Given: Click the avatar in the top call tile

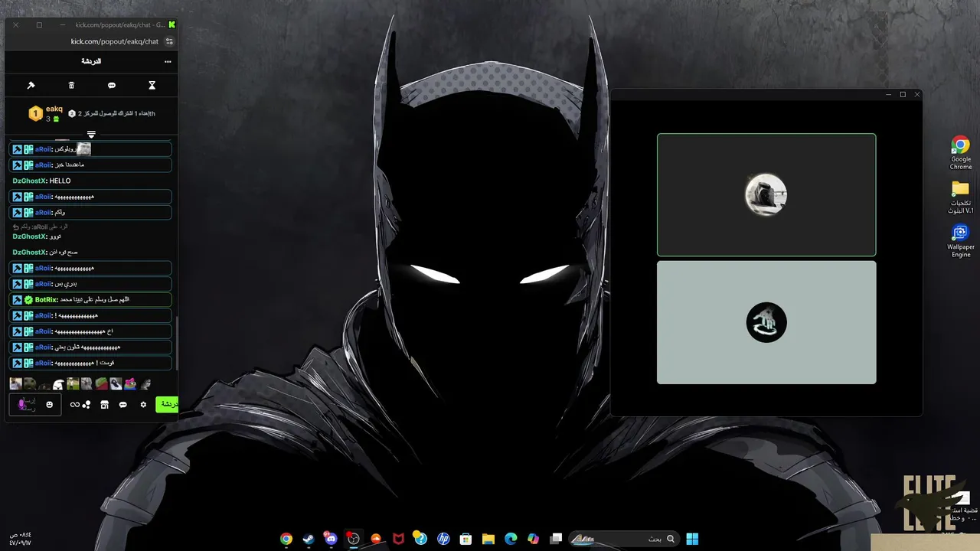Looking at the screenshot, I should click(x=766, y=195).
